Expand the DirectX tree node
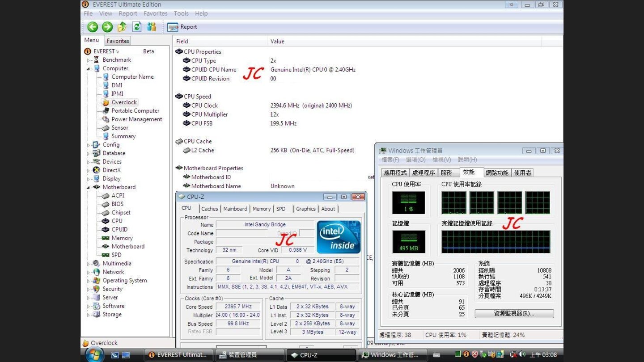The height and width of the screenshot is (362, 644). tap(88, 170)
